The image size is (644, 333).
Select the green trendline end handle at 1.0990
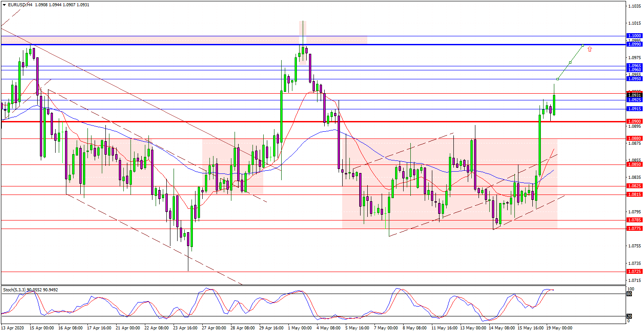[583, 45]
